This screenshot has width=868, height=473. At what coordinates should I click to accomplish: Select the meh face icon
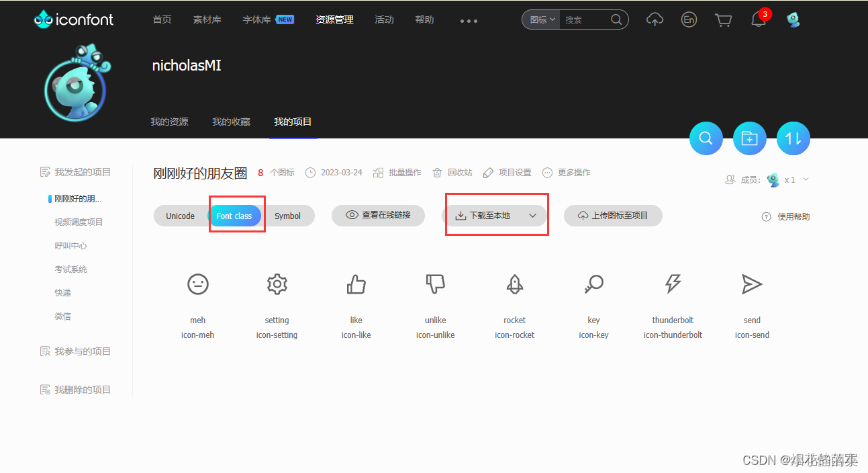click(197, 284)
